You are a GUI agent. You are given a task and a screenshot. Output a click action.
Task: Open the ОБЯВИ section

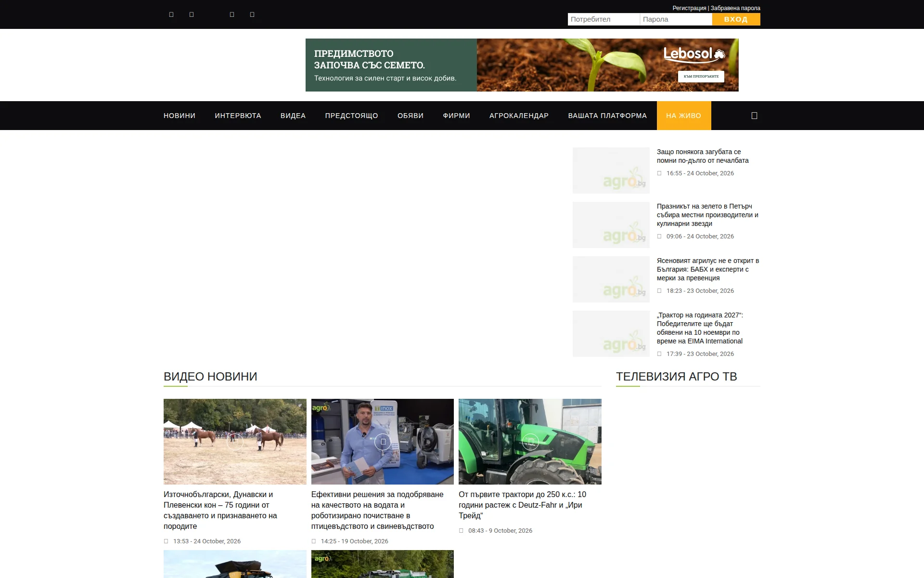click(411, 116)
